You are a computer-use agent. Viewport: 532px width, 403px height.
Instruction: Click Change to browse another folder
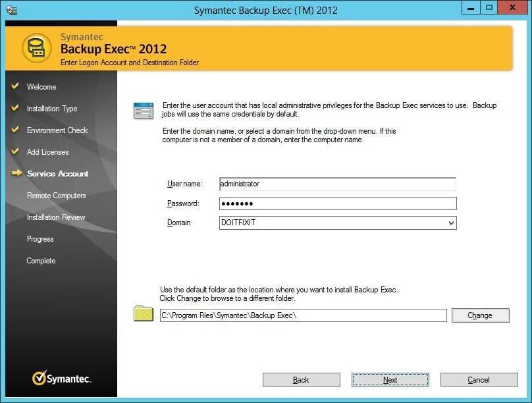pos(480,315)
